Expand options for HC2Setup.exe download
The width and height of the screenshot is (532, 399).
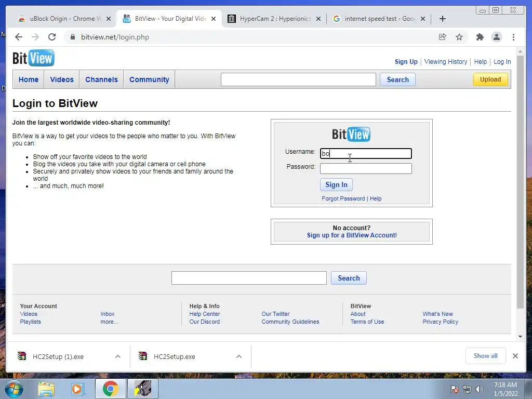[x=239, y=356]
